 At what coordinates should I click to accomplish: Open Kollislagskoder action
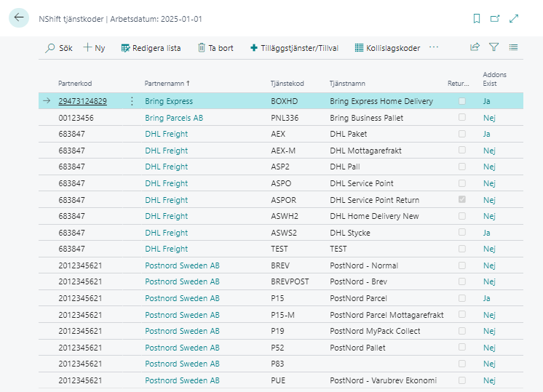point(387,48)
